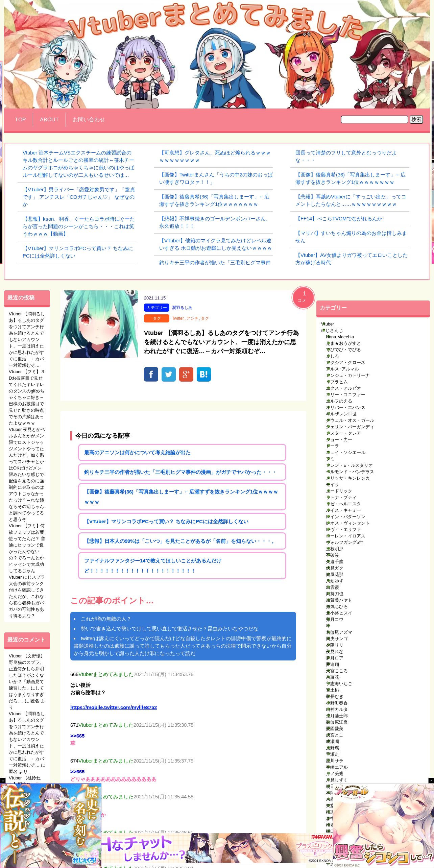Open 日本人の99% article link
434x868 pixels.
(x=182, y=541)
